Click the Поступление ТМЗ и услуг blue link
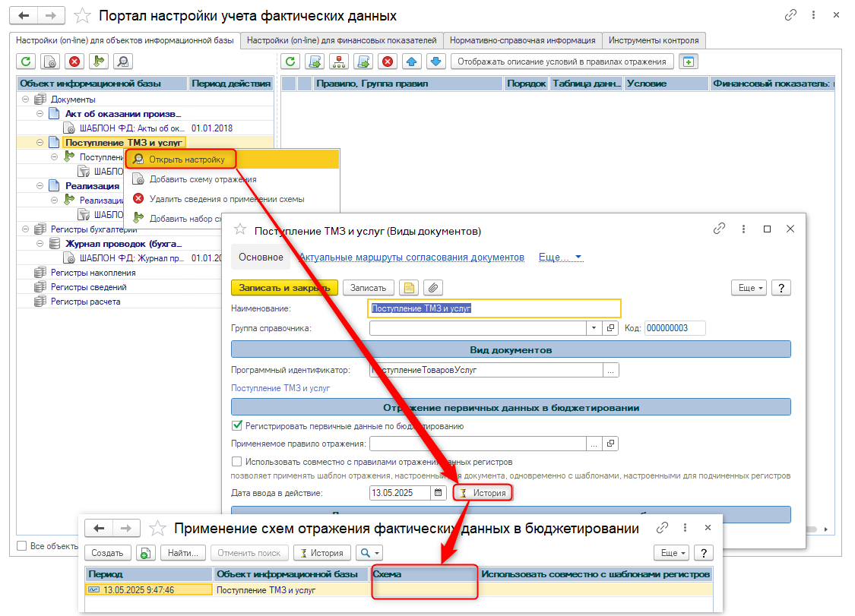Viewport: 855px width, 616px height. pos(280,388)
